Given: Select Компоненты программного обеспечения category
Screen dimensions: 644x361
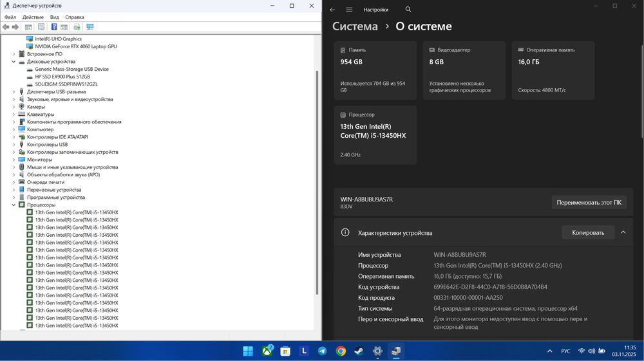Looking at the screenshot, I should coord(74,122).
